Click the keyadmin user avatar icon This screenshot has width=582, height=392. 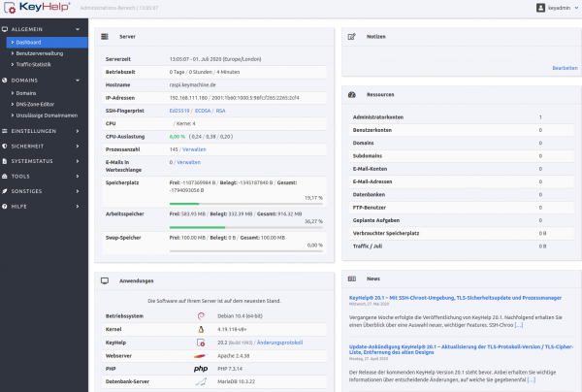[x=540, y=8]
